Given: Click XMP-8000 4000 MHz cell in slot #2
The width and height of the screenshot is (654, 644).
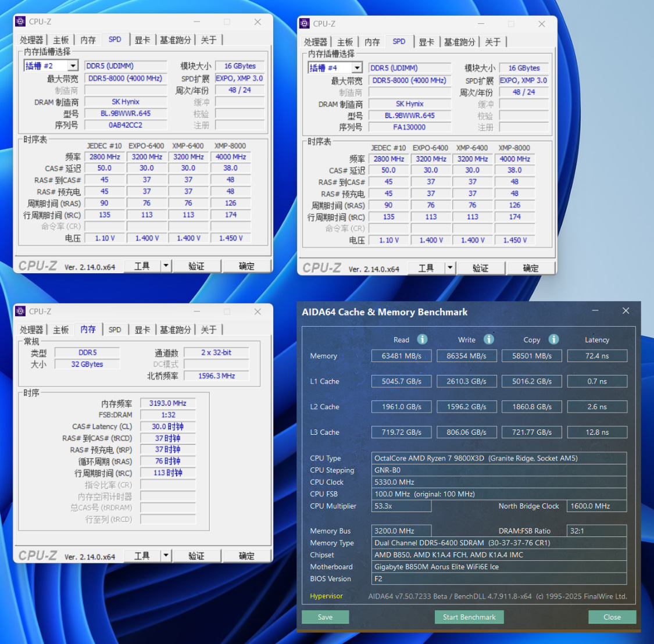Looking at the screenshot, I should pyautogui.click(x=231, y=157).
